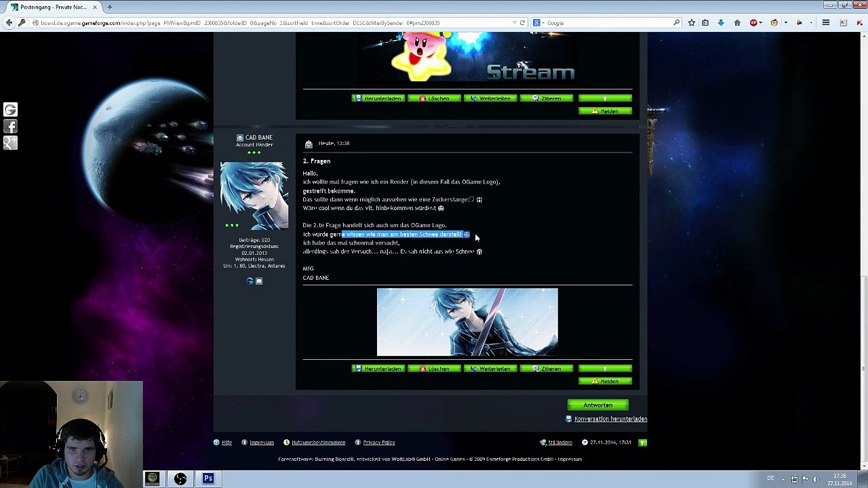The height and width of the screenshot is (488, 868).
Task: Click Zitieren under the CAD BANE message
Action: [547, 369]
